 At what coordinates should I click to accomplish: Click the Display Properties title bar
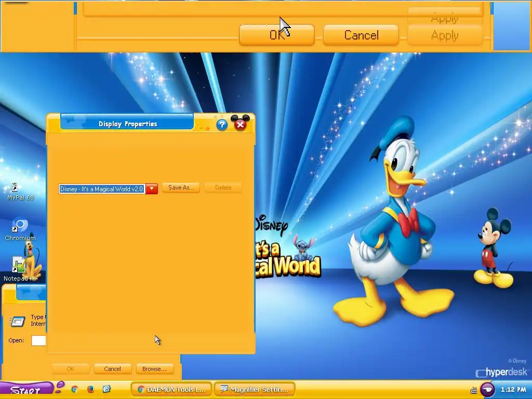click(127, 124)
